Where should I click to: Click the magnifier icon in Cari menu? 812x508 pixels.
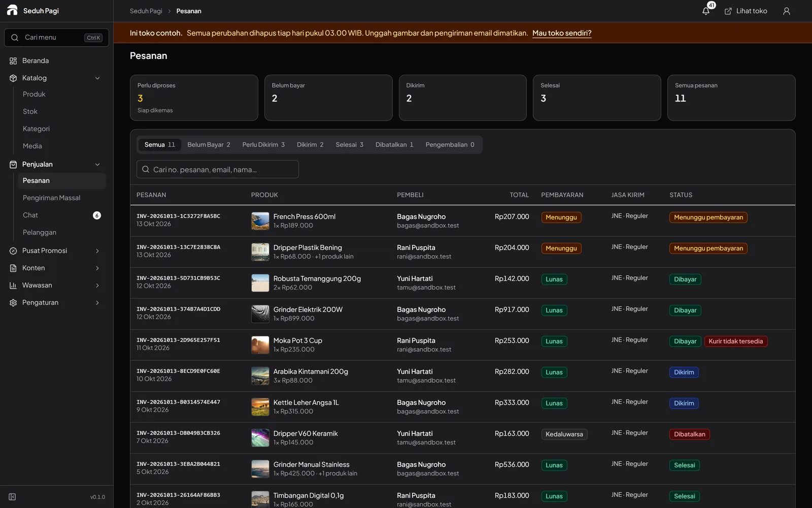(x=15, y=38)
